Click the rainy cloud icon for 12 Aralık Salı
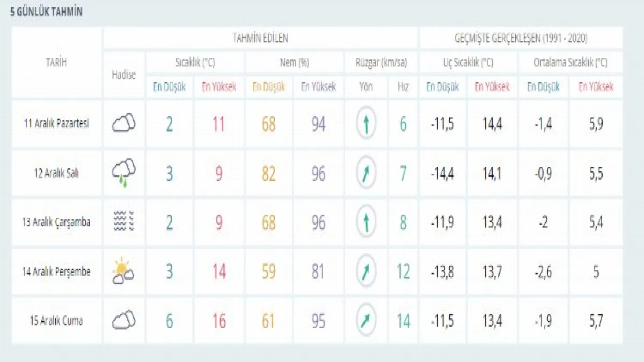This screenshot has height=362, width=644. 123,173
